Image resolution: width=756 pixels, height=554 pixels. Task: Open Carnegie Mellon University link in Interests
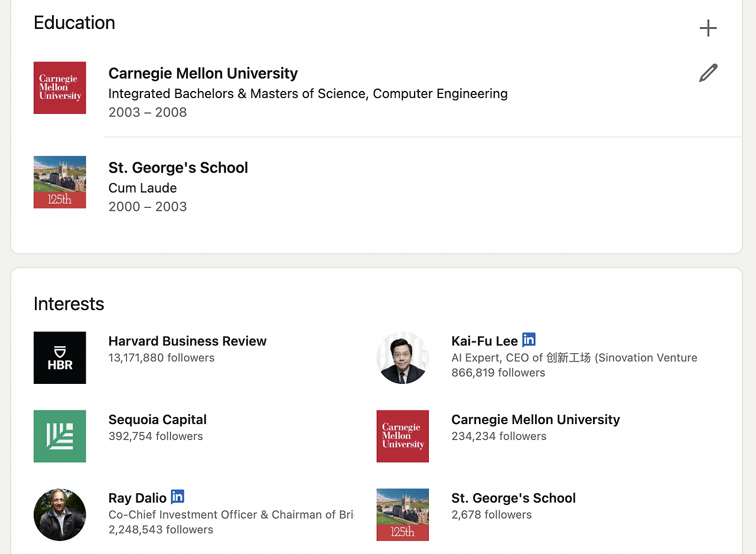click(x=535, y=419)
